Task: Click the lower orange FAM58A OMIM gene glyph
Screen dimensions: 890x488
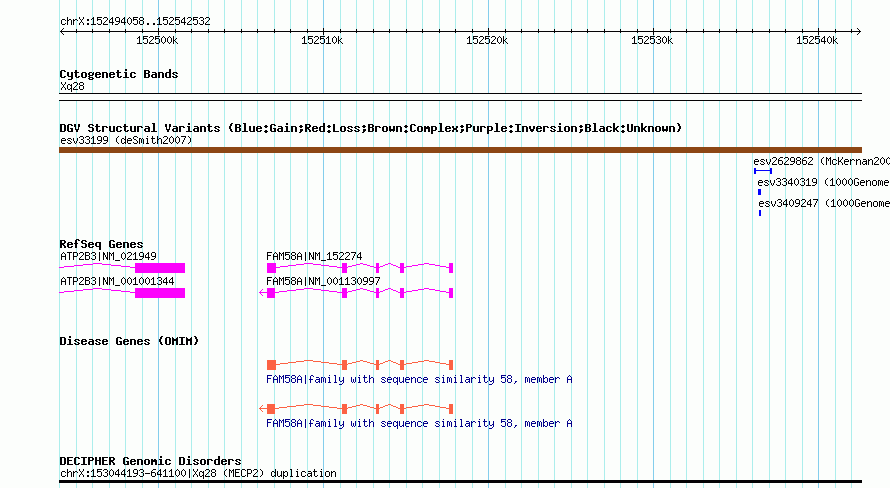Action: coord(356,409)
